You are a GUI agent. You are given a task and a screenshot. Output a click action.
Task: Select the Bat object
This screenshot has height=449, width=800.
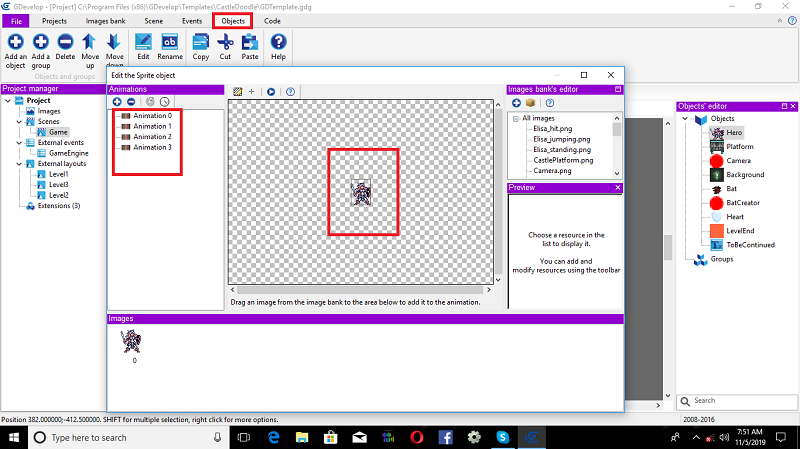click(x=732, y=189)
